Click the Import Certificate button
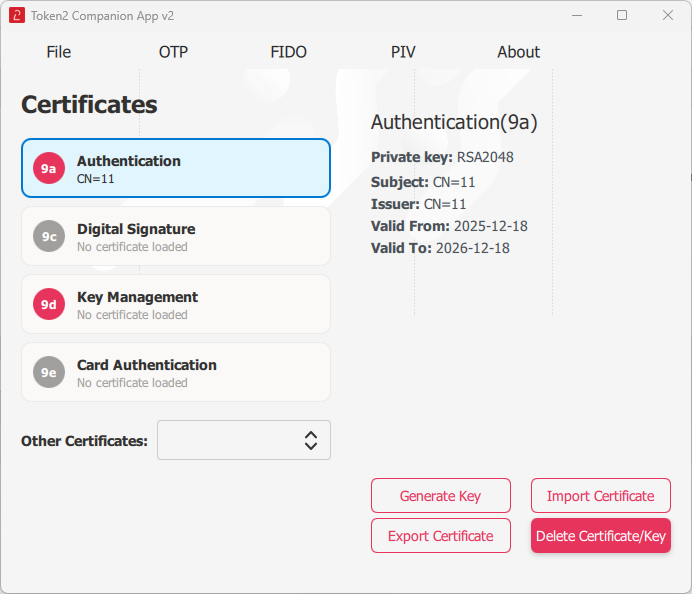 tap(601, 496)
